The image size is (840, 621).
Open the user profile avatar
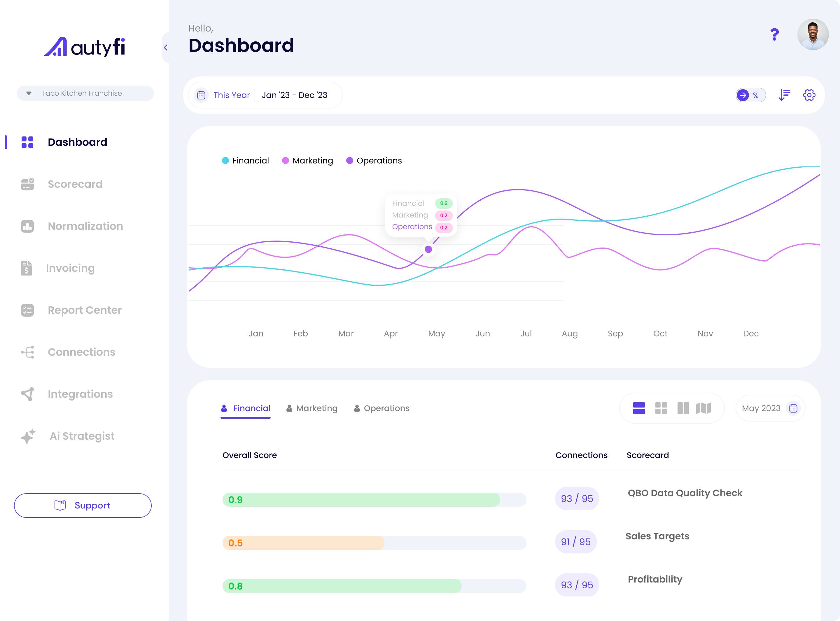click(813, 34)
